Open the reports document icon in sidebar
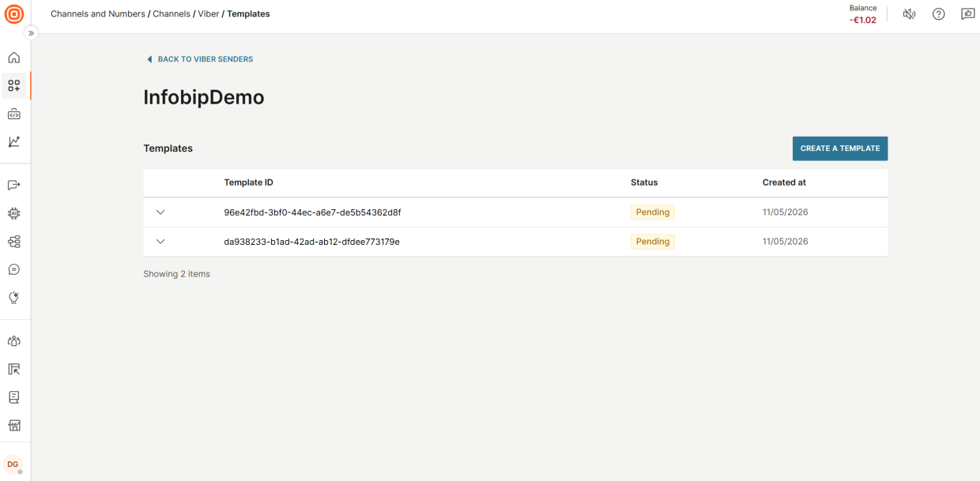The image size is (980, 481). pyautogui.click(x=14, y=397)
